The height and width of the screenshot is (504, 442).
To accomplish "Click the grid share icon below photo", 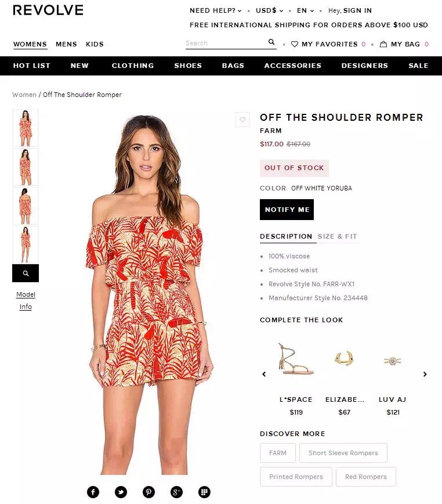I will click(205, 492).
